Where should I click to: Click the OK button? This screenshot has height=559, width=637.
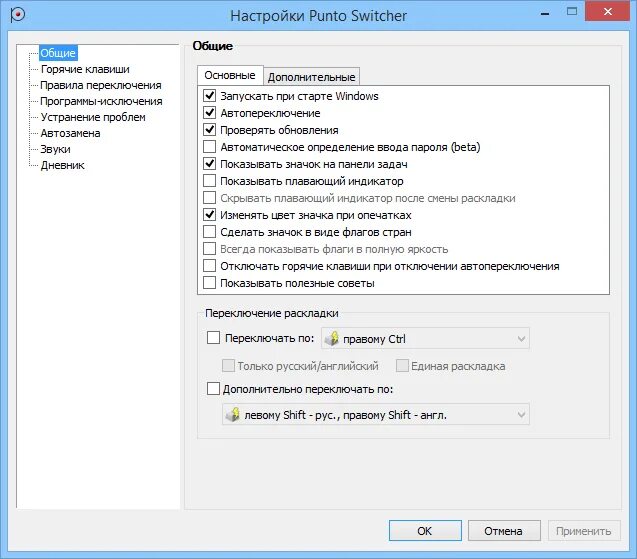point(425,531)
